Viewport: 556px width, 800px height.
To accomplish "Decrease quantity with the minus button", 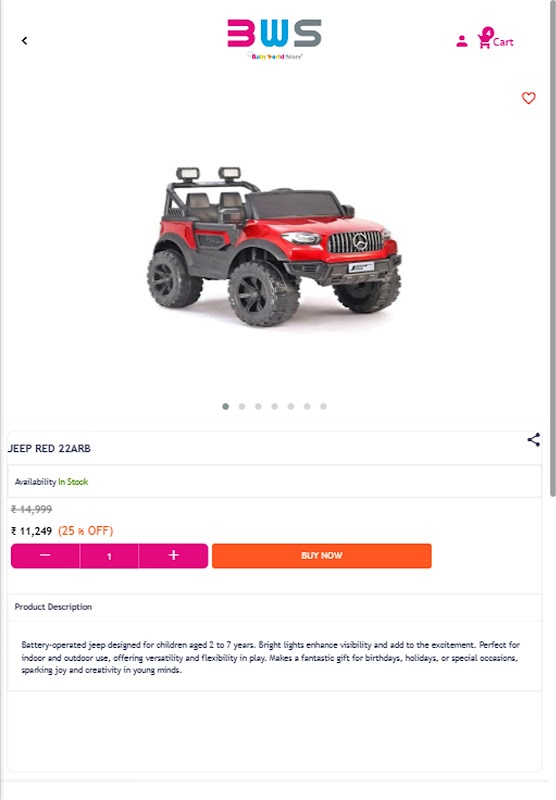I will (45, 556).
